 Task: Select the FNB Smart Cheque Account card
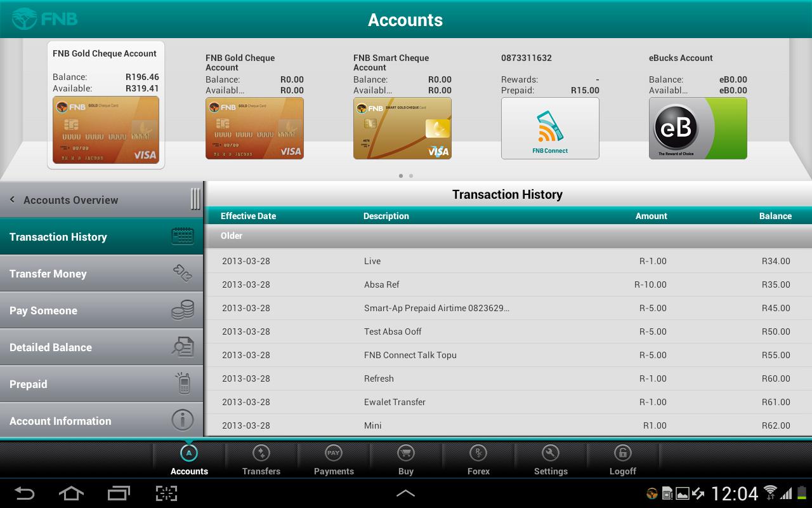pos(402,105)
